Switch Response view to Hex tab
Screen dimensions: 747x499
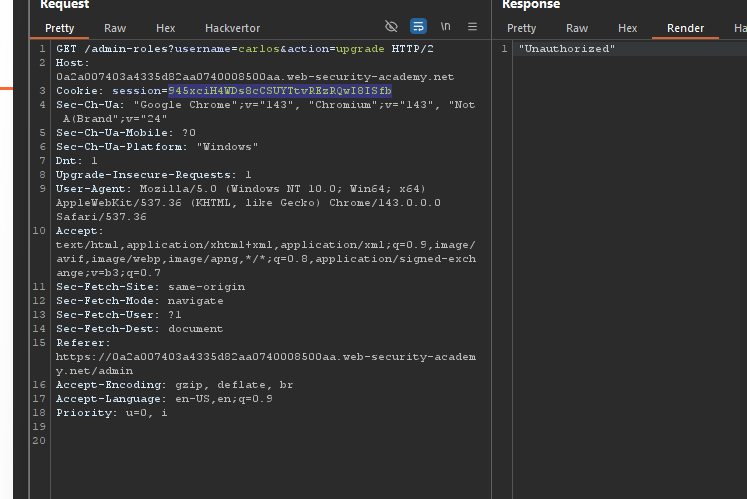pyautogui.click(x=627, y=28)
